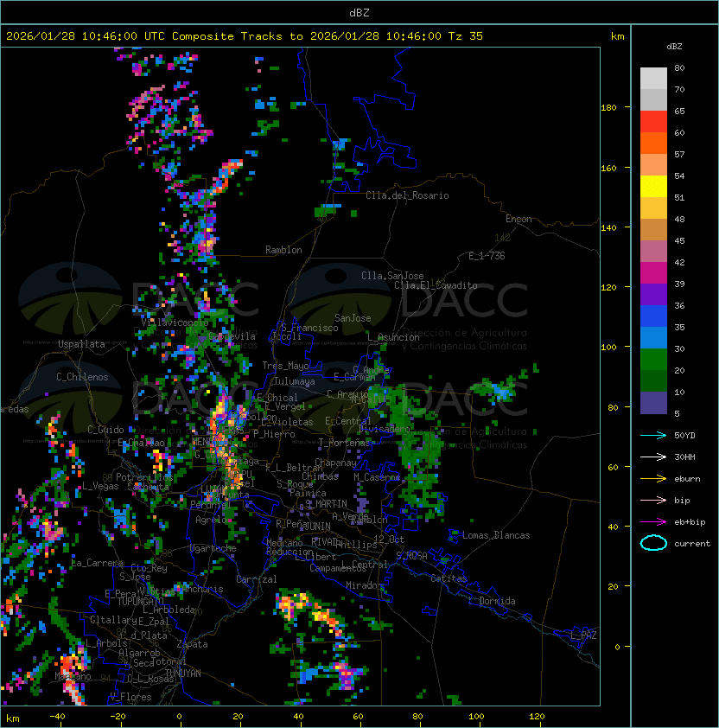This screenshot has height=728, width=719.
Task: Click the 'Lomas_Blancas' place label
Action: (496, 535)
